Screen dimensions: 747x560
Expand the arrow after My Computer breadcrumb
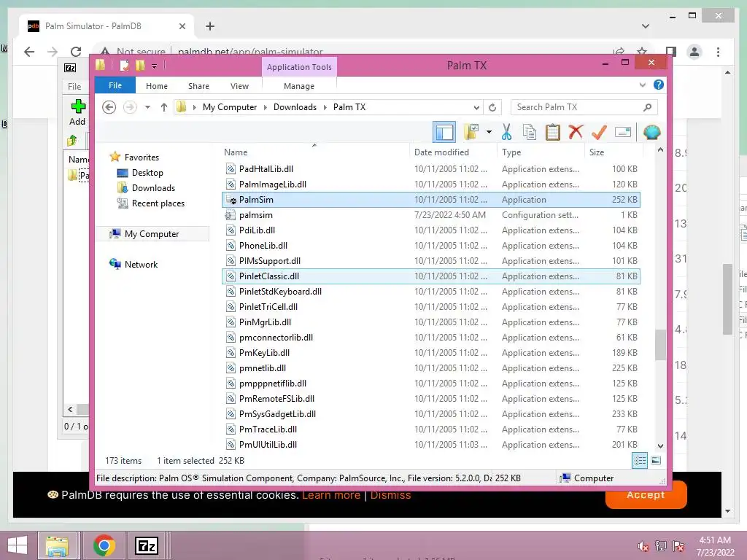point(266,108)
